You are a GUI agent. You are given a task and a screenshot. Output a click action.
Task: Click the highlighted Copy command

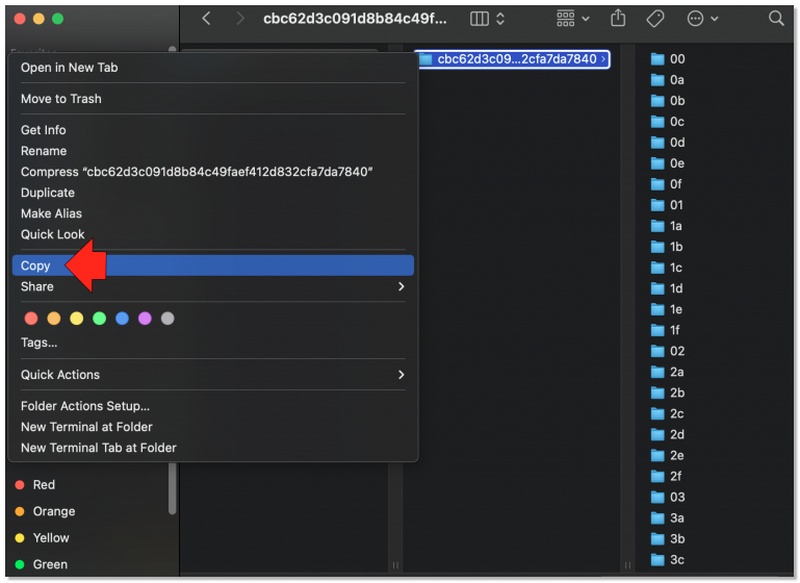point(35,265)
